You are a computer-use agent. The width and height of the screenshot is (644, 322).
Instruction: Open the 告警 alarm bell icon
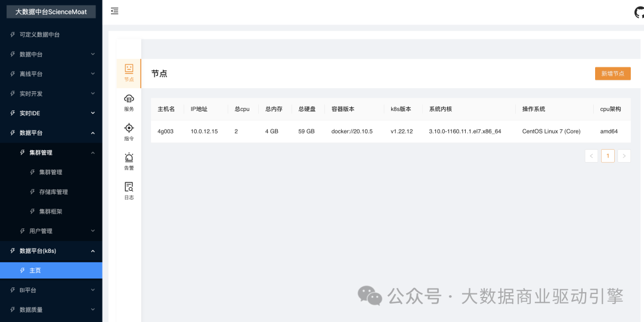pos(129,162)
